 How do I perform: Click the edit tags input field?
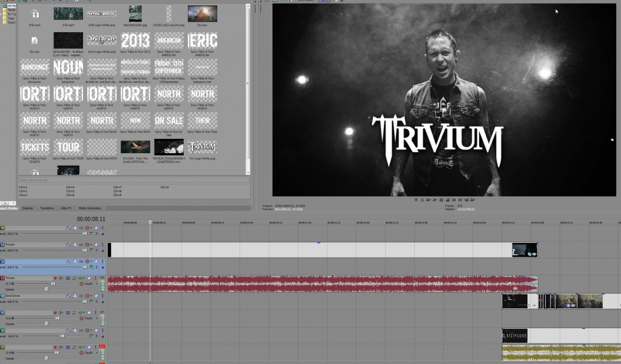(134, 180)
